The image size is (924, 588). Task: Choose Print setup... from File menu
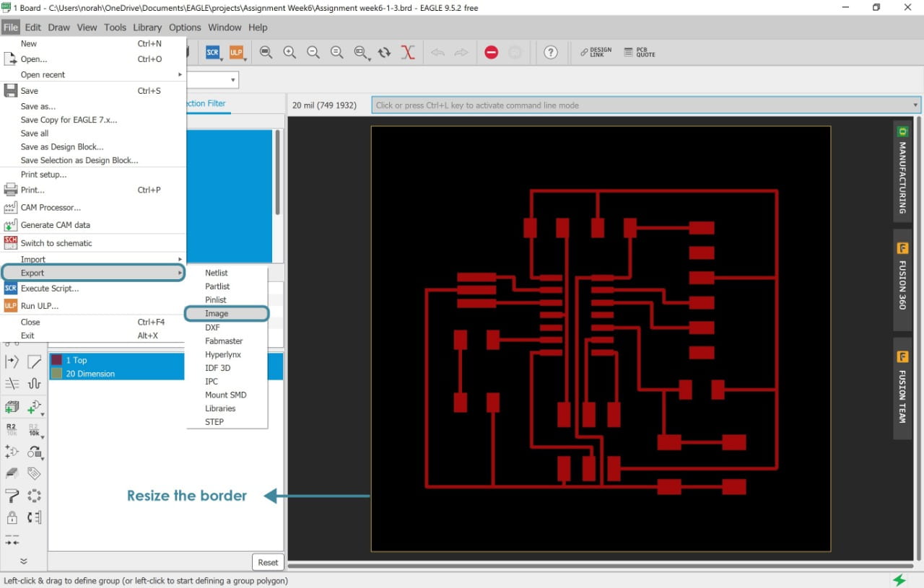coord(93,175)
